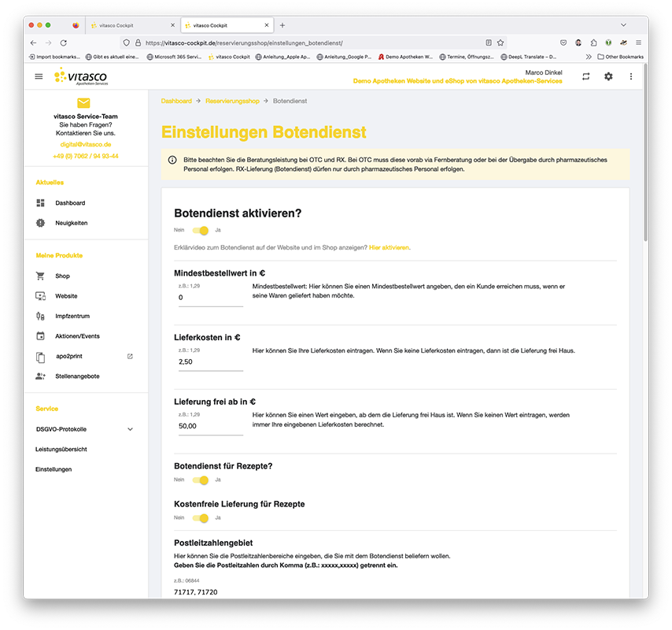The width and height of the screenshot is (672, 630).
Task: Click the switch account arrows icon in header
Action: click(586, 76)
